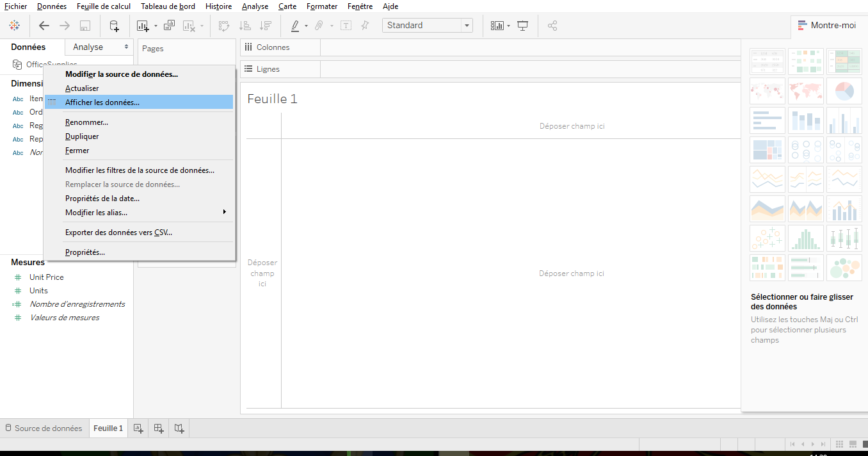Open the Standard view size dropdown
868x456 pixels.
point(427,26)
